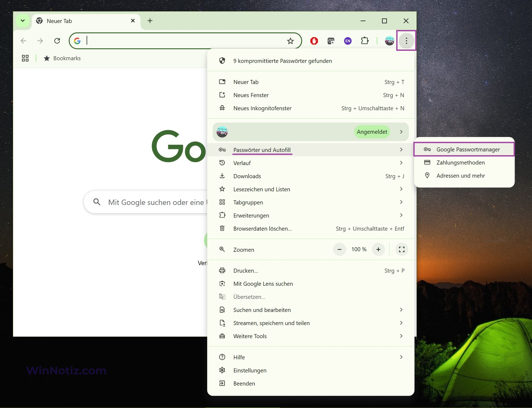
Task: Expand the Verlauf submenu
Action: pyautogui.click(x=311, y=163)
